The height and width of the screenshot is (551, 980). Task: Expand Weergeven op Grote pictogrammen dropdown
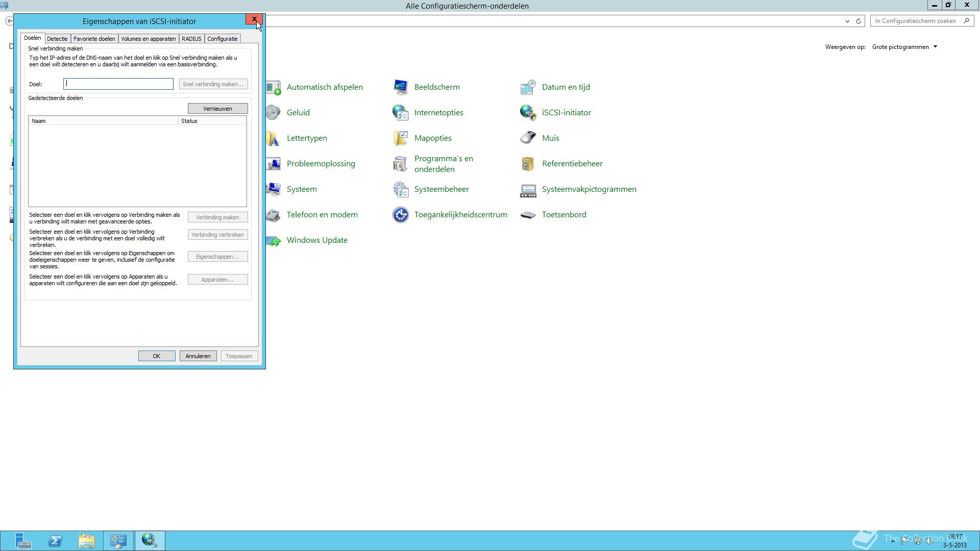point(904,47)
